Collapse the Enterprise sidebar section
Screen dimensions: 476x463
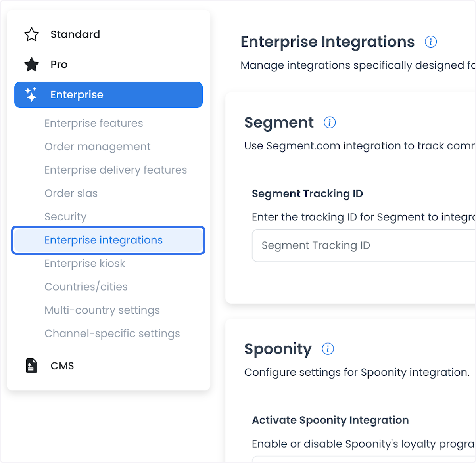pos(108,95)
